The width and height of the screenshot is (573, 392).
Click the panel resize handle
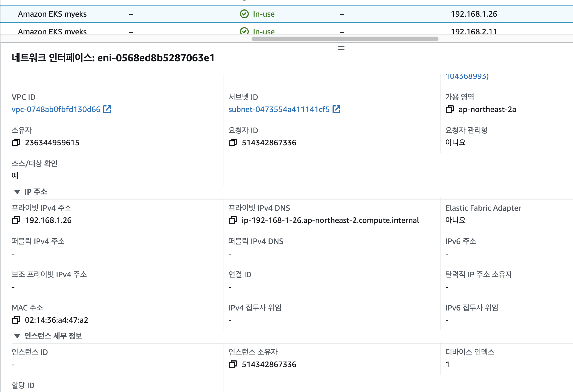pyautogui.click(x=341, y=48)
